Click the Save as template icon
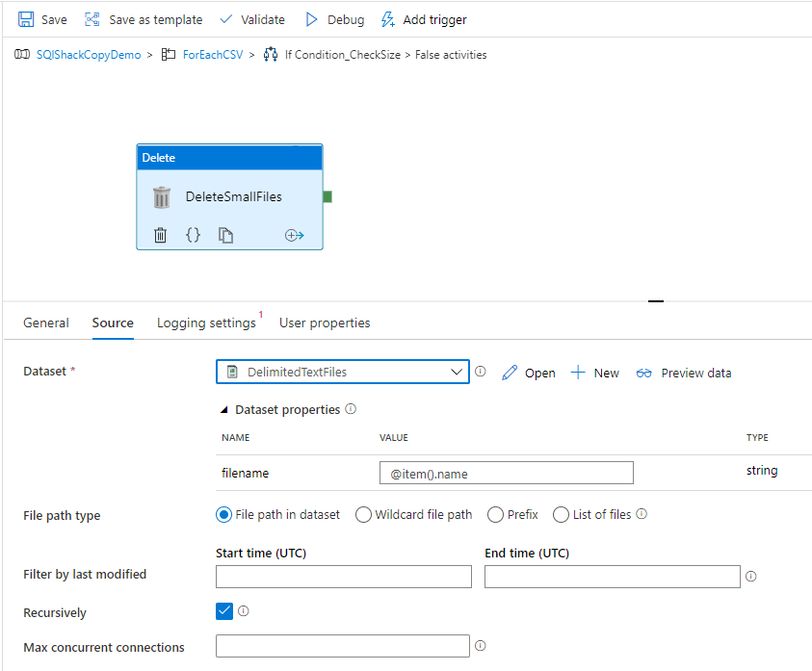The image size is (812, 671). coord(92,19)
